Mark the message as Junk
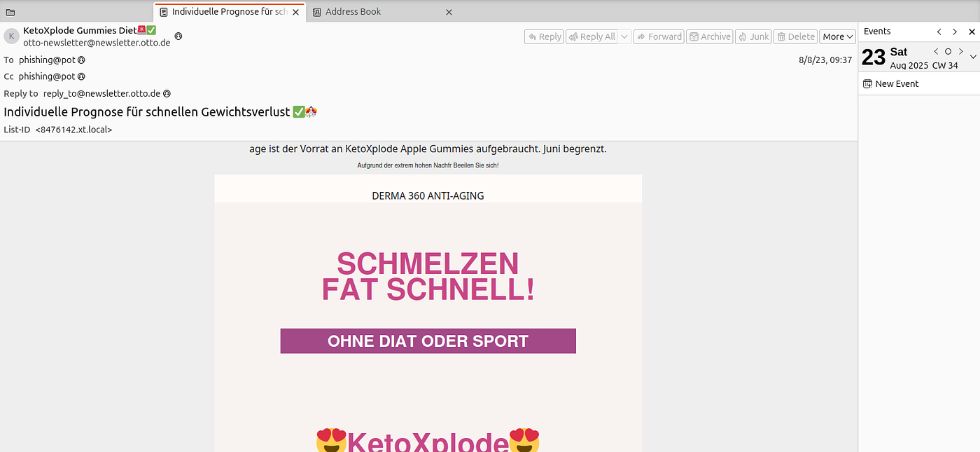 pyautogui.click(x=752, y=36)
